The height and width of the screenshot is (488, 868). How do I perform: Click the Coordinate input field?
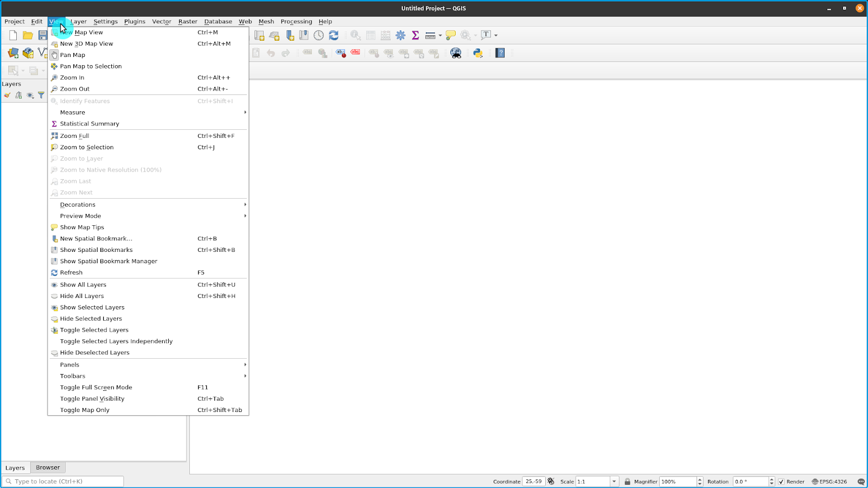[533, 481]
